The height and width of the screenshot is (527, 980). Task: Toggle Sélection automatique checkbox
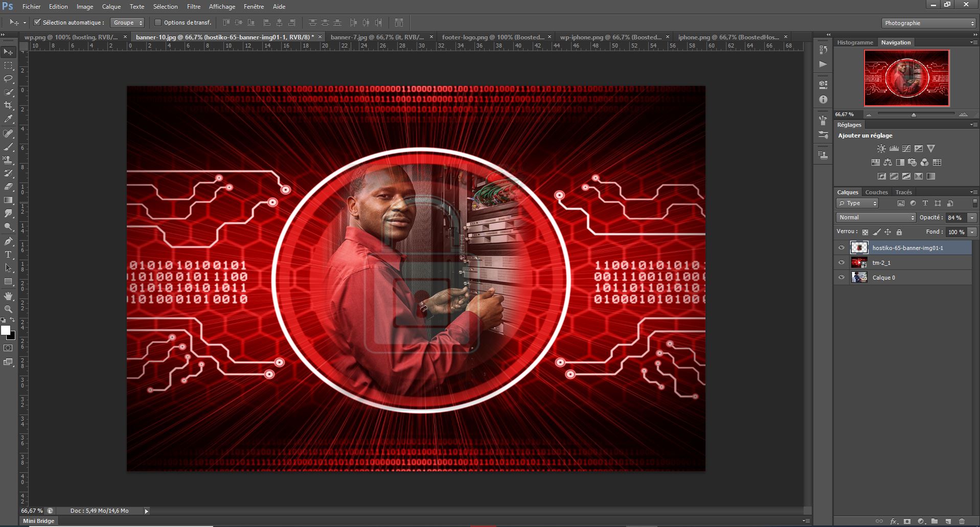pyautogui.click(x=37, y=22)
